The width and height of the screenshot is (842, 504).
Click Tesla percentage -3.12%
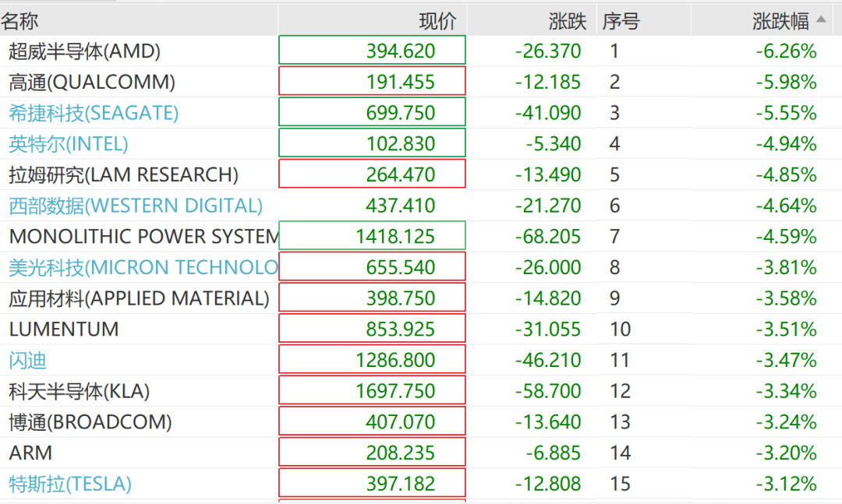[x=786, y=484]
